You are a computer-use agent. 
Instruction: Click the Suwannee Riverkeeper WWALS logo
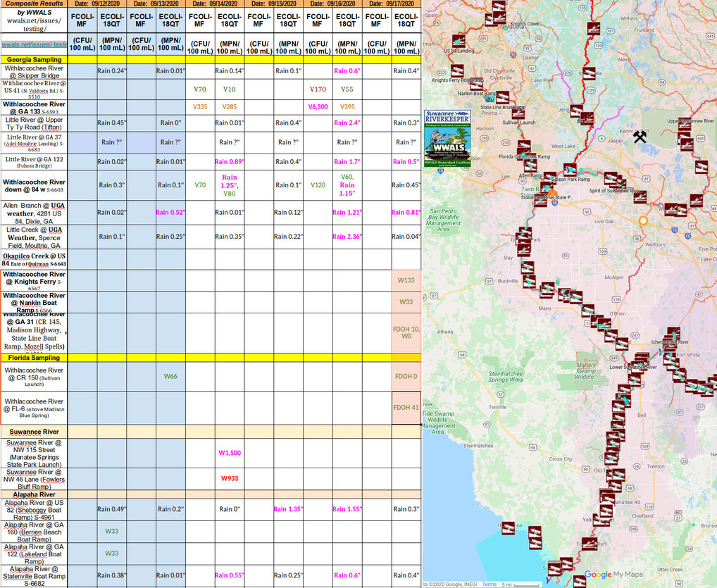[x=447, y=137]
